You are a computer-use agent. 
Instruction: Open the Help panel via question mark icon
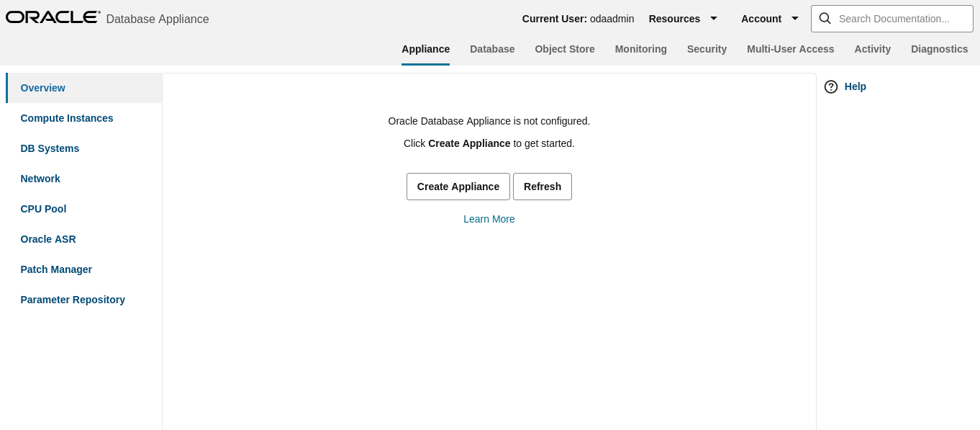831,86
